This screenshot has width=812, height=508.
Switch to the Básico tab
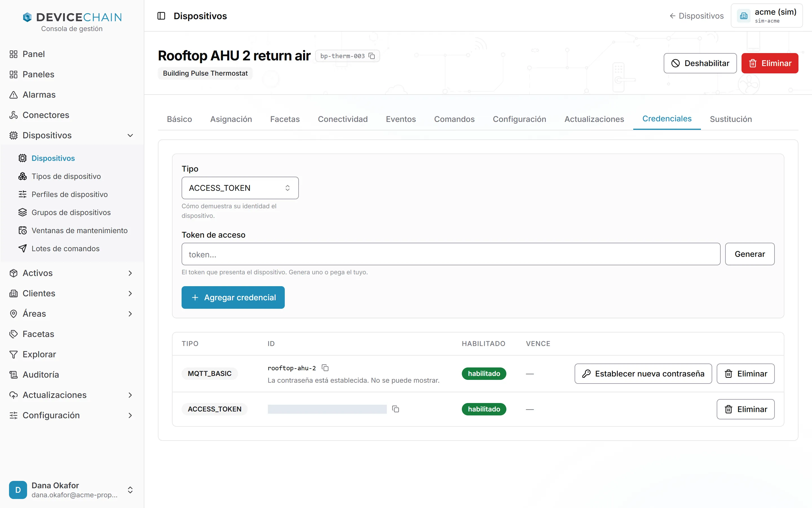[180, 119]
